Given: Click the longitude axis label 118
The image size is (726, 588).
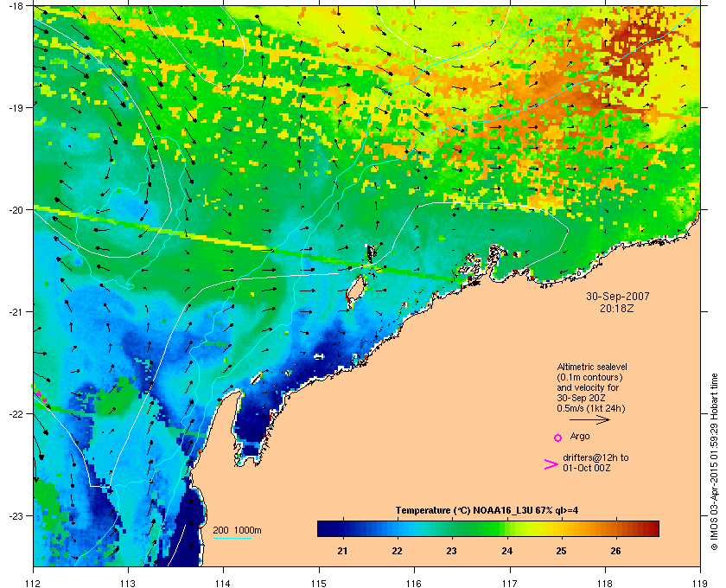Looking at the screenshot, I should tap(605, 583).
